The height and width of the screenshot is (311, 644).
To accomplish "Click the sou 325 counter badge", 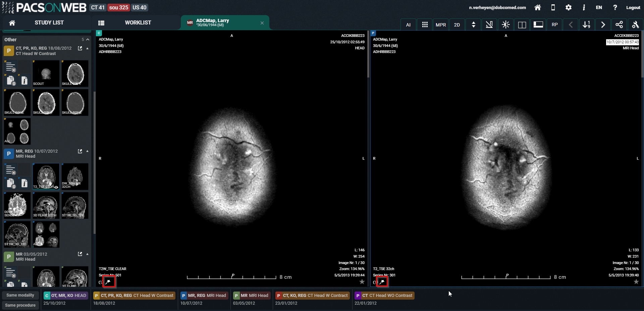I will (x=119, y=7).
